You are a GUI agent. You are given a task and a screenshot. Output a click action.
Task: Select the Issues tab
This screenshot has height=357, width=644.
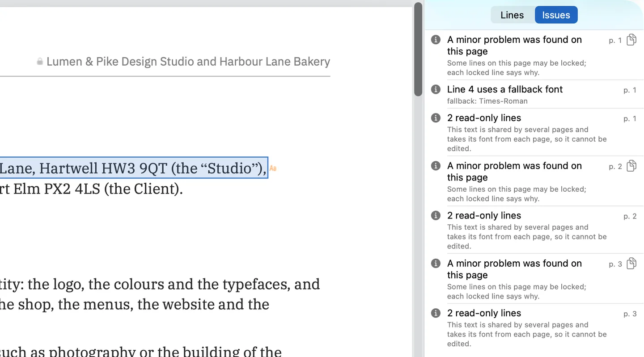556,15
